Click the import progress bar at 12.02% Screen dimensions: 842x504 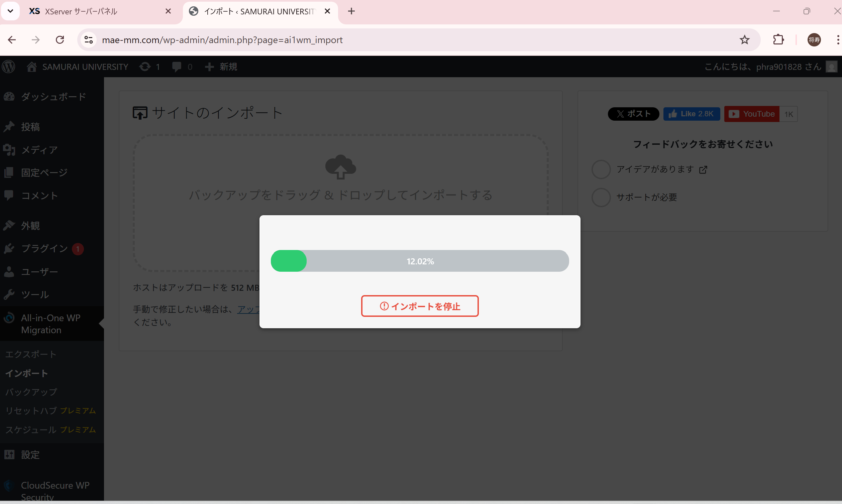point(420,261)
